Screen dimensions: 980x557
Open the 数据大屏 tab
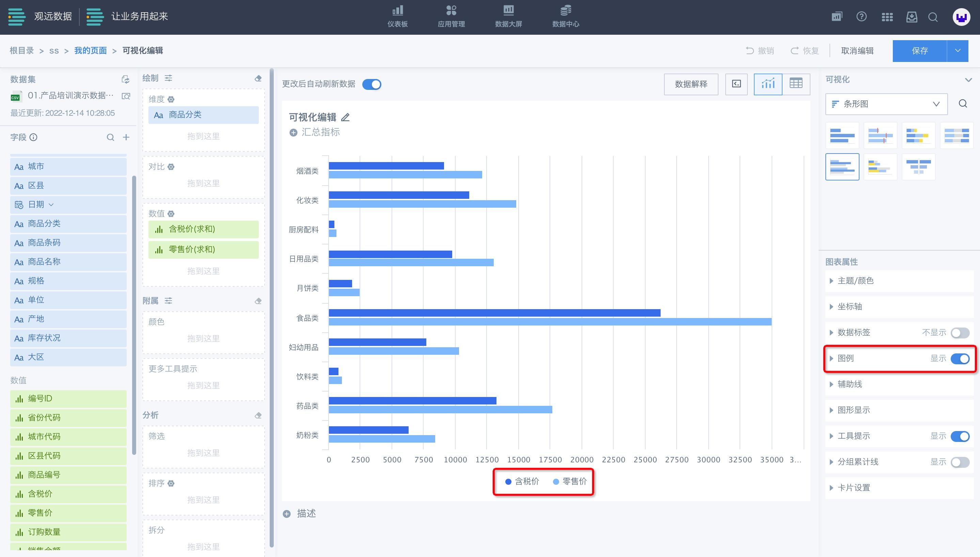tap(508, 17)
